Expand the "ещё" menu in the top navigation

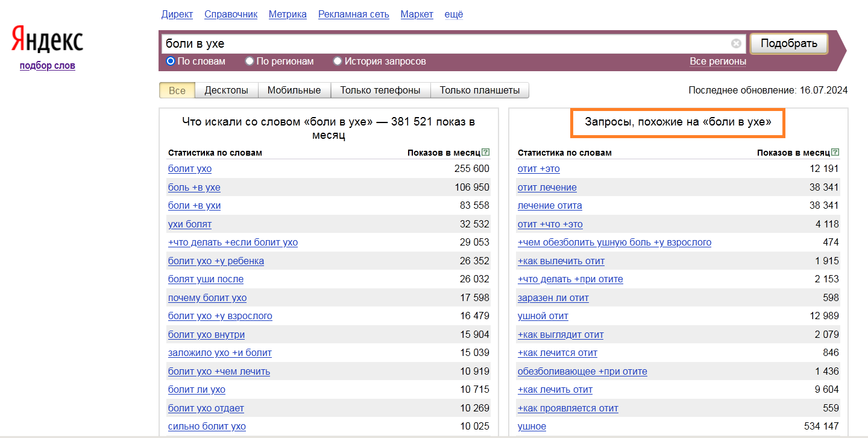click(x=453, y=14)
